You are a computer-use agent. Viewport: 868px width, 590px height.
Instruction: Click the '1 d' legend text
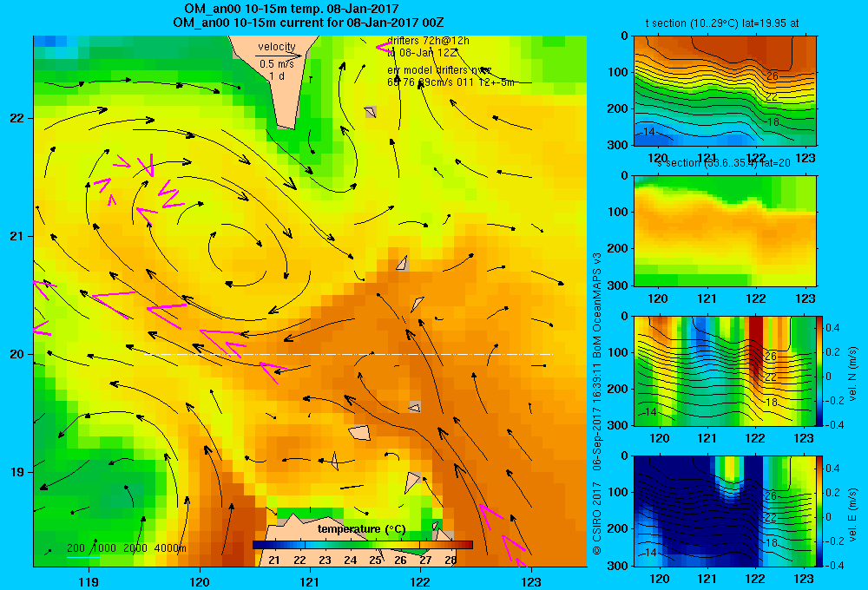[277, 75]
